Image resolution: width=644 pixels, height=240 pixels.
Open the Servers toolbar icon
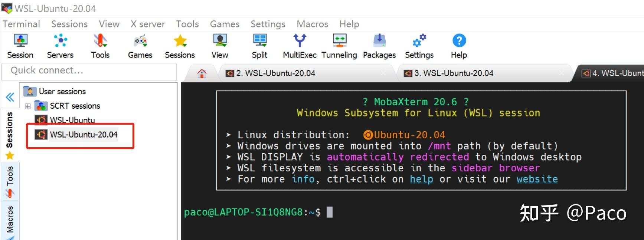tap(60, 40)
